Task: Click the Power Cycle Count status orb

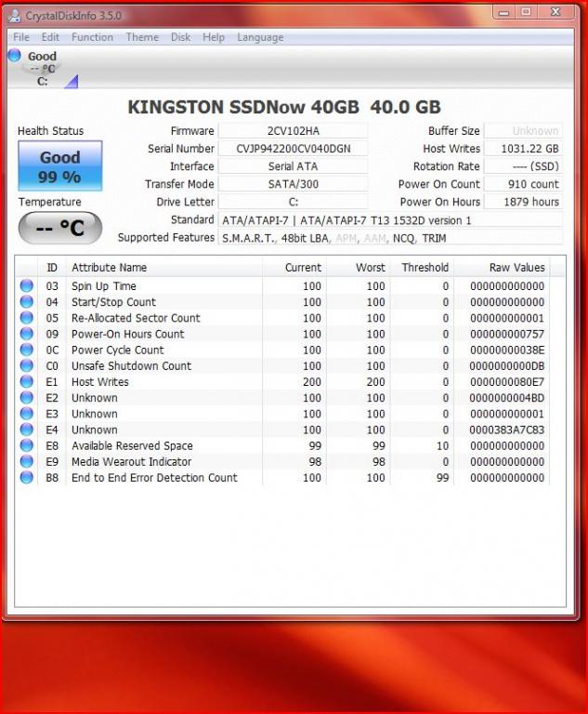Action: [27, 350]
